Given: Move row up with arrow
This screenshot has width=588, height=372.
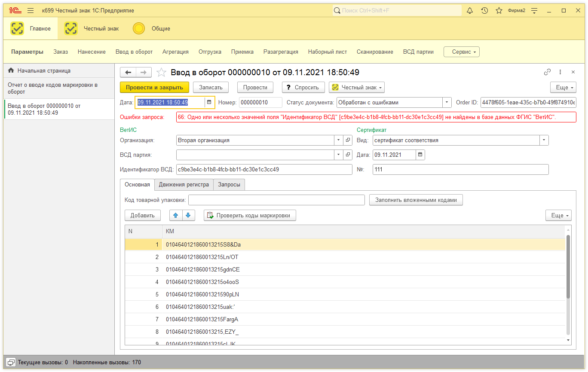Looking at the screenshot, I should pyautogui.click(x=176, y=215).
